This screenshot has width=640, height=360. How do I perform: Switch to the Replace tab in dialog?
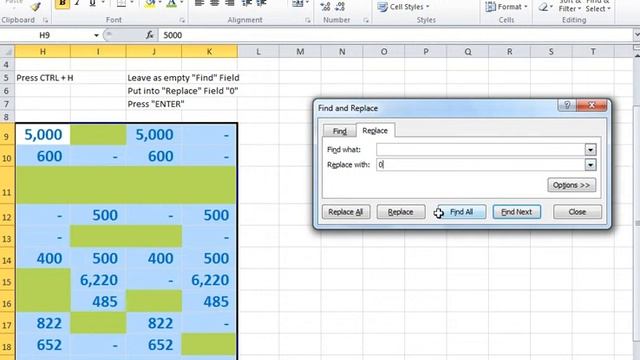pyautogui.click(x=375, y=131)
